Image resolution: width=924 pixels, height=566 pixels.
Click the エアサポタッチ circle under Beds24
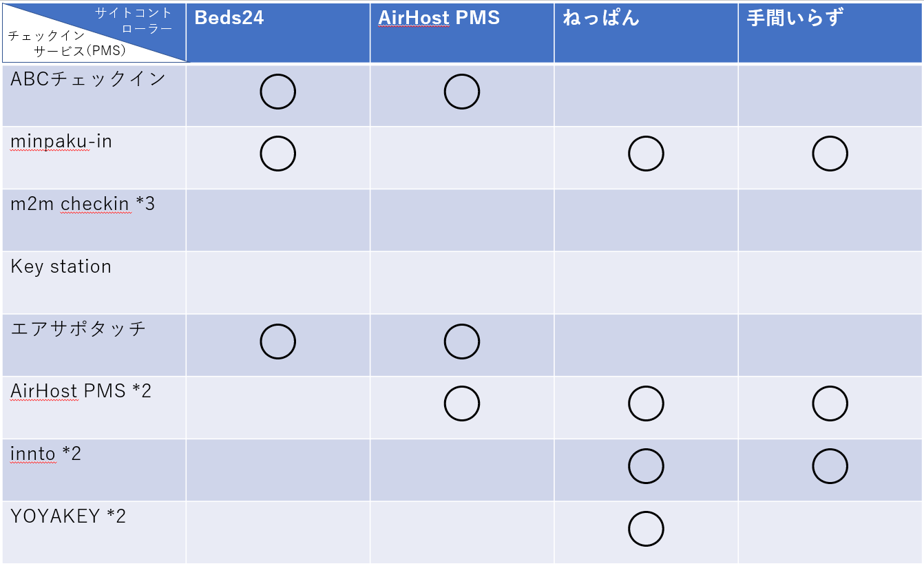click(x=278, y=342)
